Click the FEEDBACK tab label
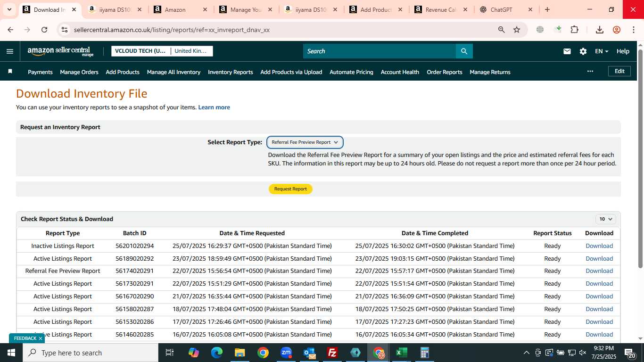 (x=25, y=338)
